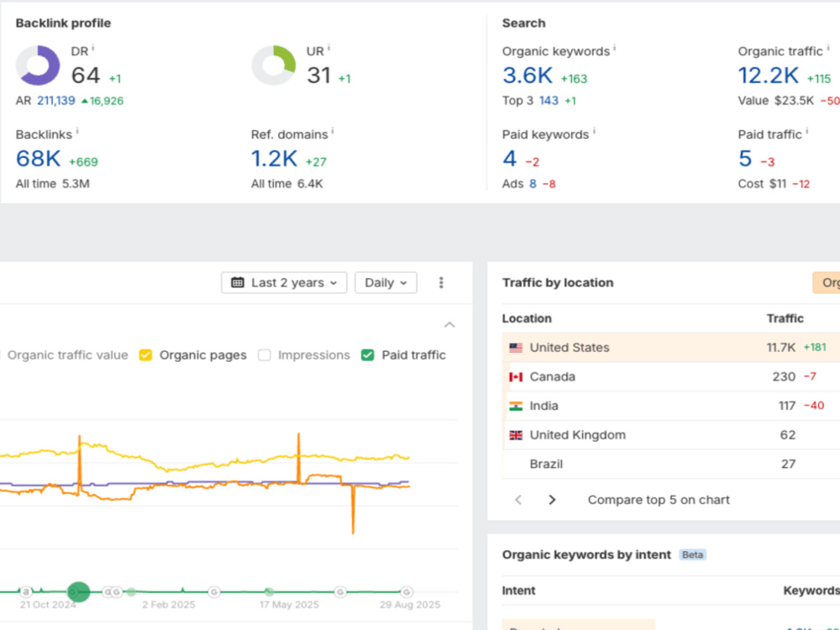Viewport: 840px width, 630px height.
Task: Go to previous page of locations
Action: tap(518, 500)
